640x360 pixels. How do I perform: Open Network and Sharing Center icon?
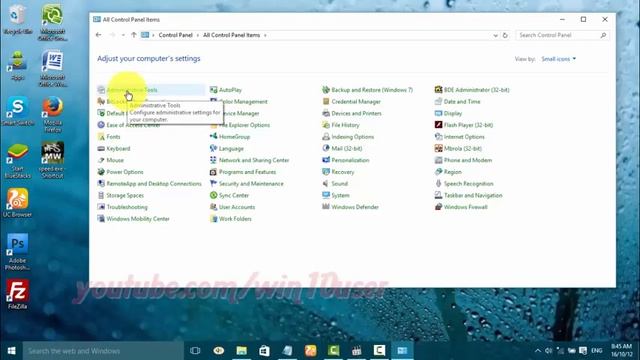point(213,160)
